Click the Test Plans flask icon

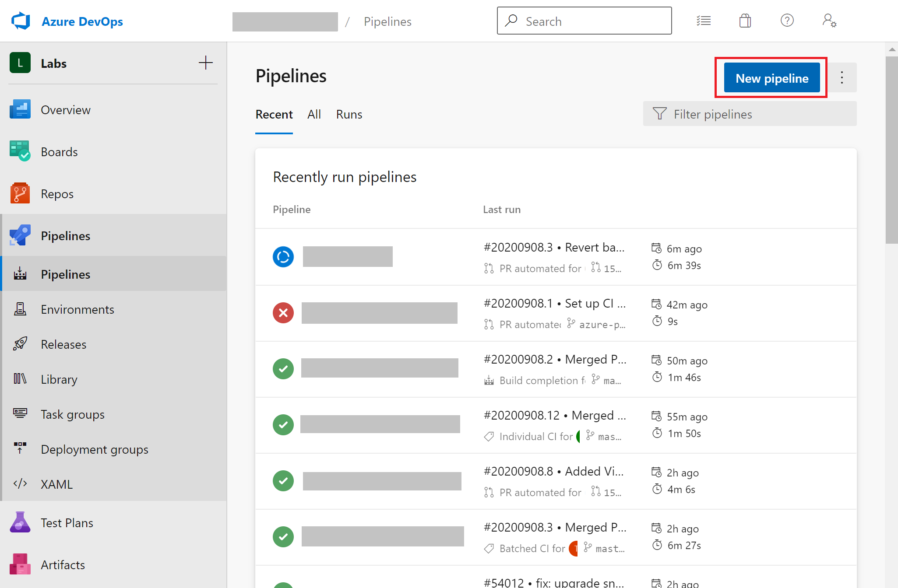[x=20, y=522]
